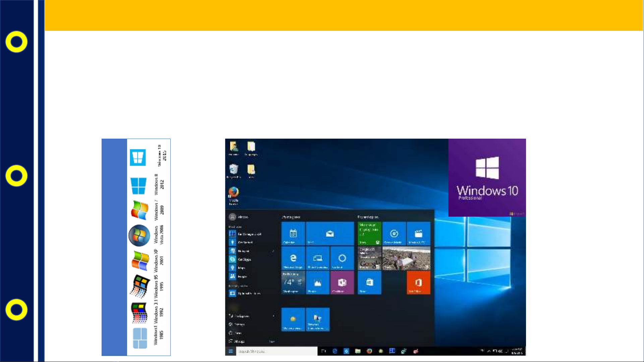Select the Windows 3.1 logo in the timeline
The width and height of the screenshot is (644, 362).
(139, 312)
